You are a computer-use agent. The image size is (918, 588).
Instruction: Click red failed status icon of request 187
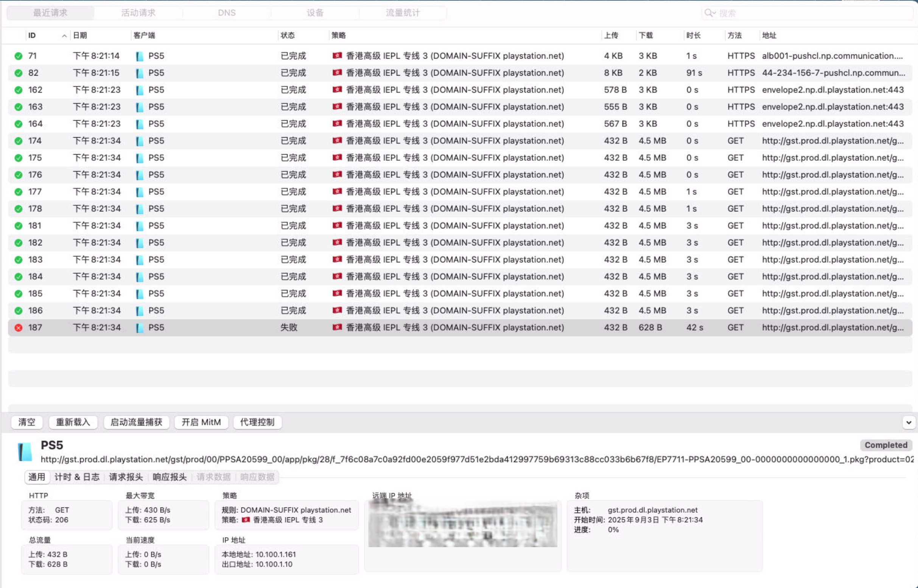click(18, 327)
